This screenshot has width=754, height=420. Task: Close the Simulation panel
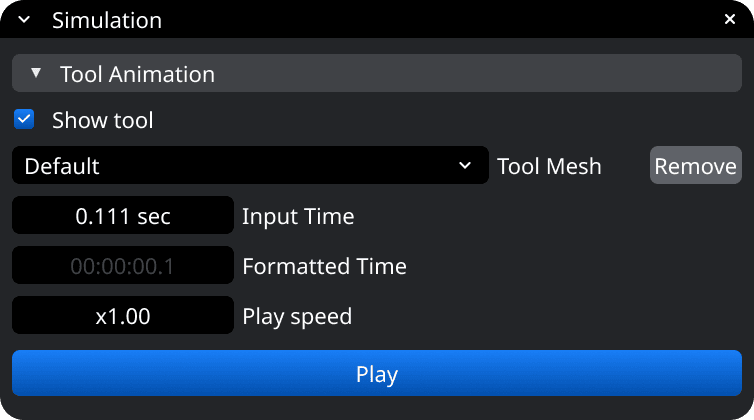tap(730, 20)
